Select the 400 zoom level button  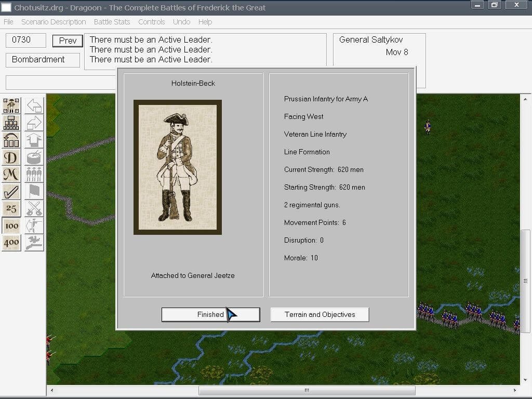point(11,243)
